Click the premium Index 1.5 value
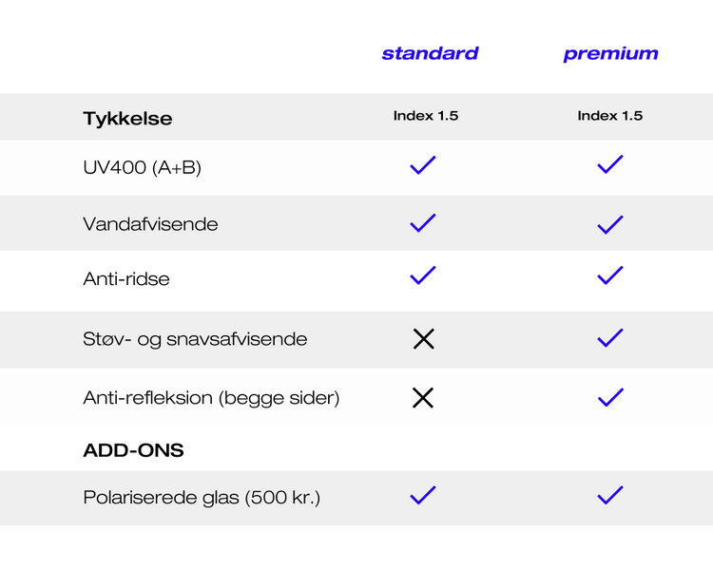 (610, 116)
